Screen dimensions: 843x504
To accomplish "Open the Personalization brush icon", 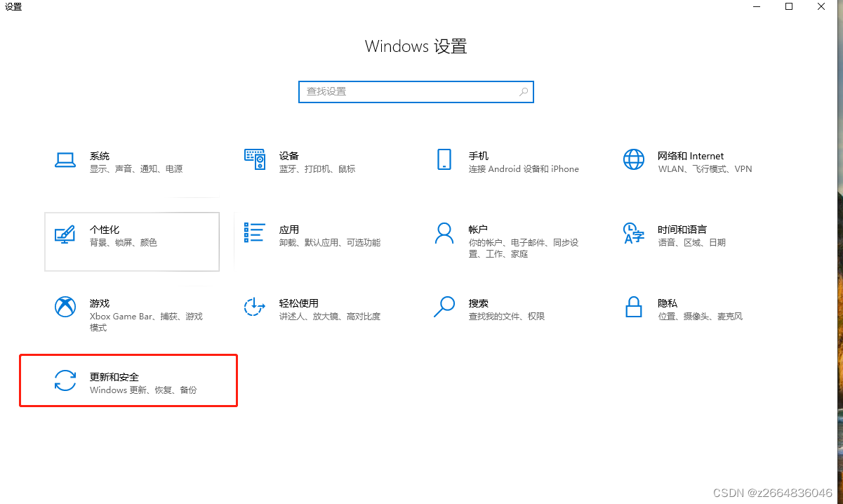I will [x=65, y=234].
